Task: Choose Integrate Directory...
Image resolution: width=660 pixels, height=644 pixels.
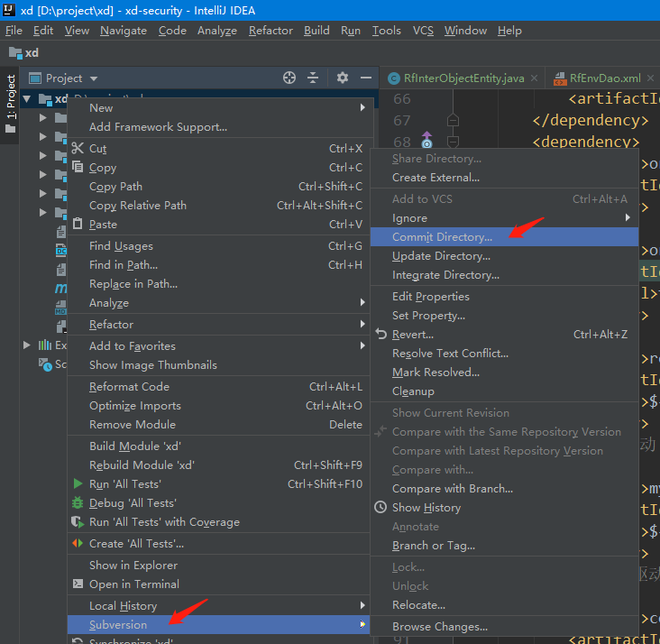Action: coord(504,274)
